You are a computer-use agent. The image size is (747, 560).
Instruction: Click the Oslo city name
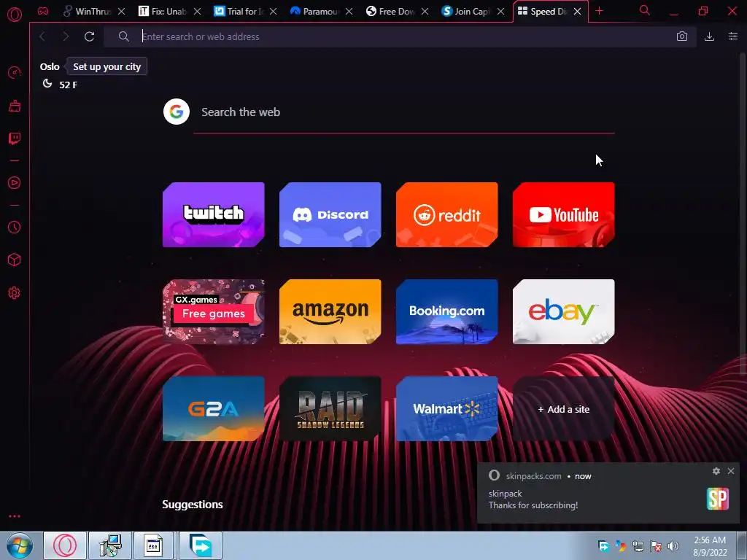point(50,66)
